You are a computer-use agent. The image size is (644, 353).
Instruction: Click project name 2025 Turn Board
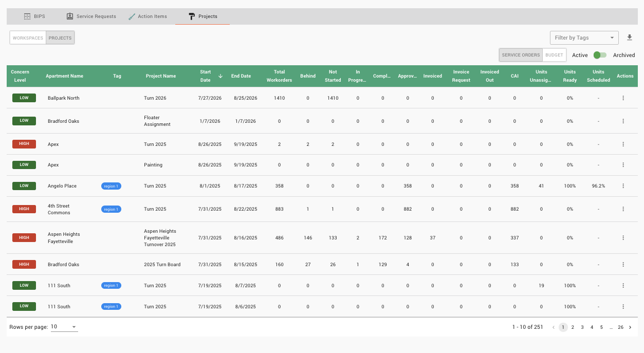pyautogui.click(x=162, y=265)
